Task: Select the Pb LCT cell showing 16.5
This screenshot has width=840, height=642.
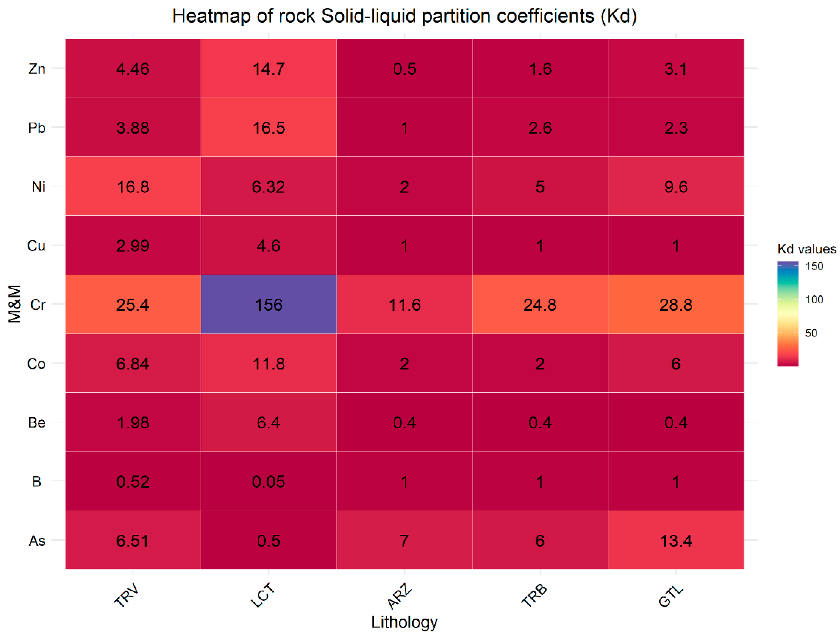Action: pyautogui.click(x=268, y=127)
